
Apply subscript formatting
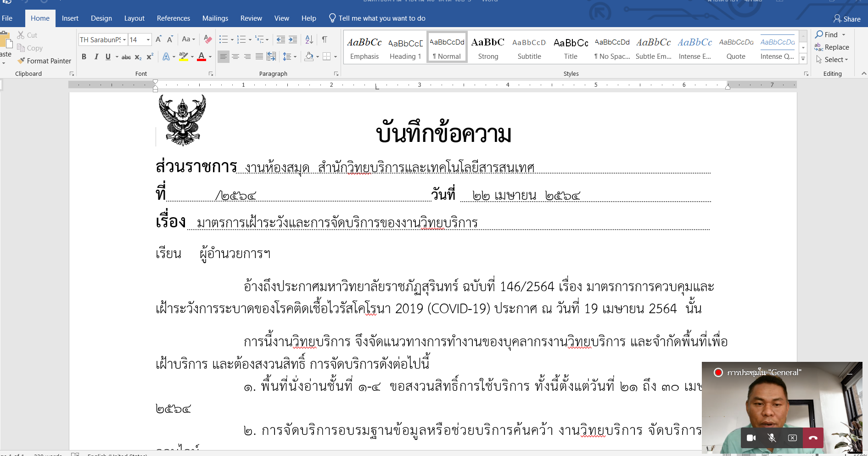(138, 57)
